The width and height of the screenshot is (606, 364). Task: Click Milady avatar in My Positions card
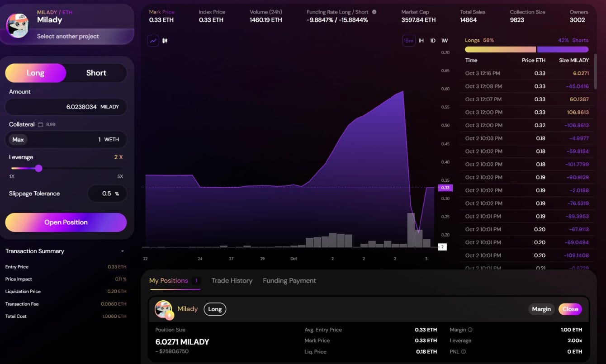click(164, 309)
